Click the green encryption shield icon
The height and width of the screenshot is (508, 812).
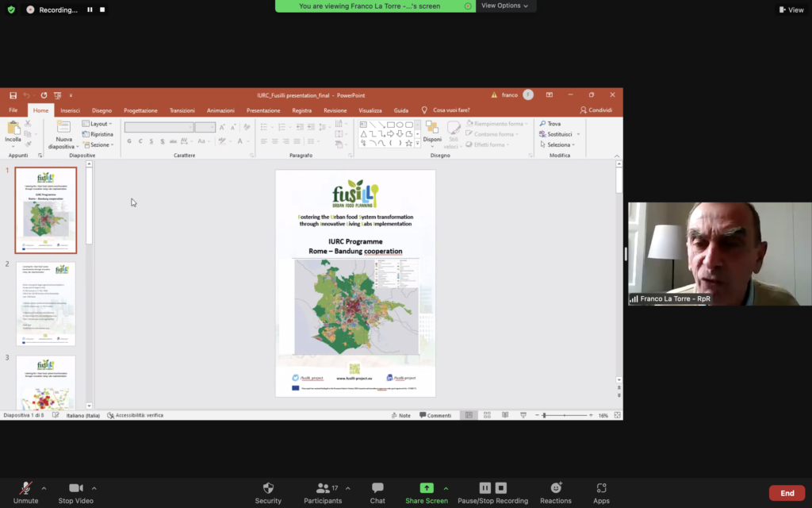tap(11, 10)
